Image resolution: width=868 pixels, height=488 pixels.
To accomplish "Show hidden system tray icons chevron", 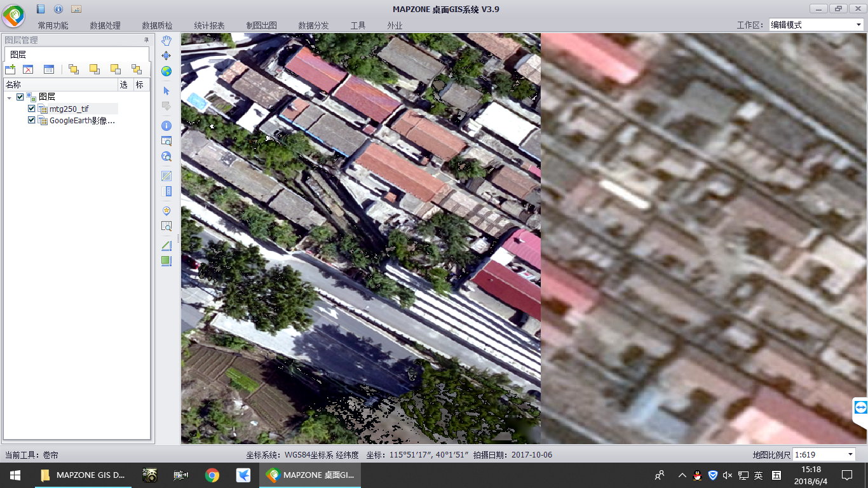I will (682, 475).
